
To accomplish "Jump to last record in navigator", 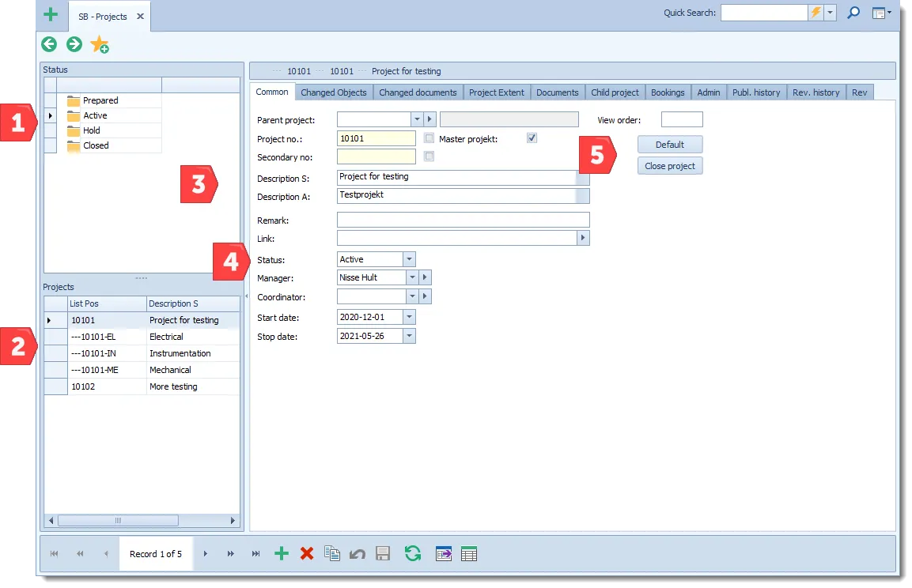I will pos(256,554).
